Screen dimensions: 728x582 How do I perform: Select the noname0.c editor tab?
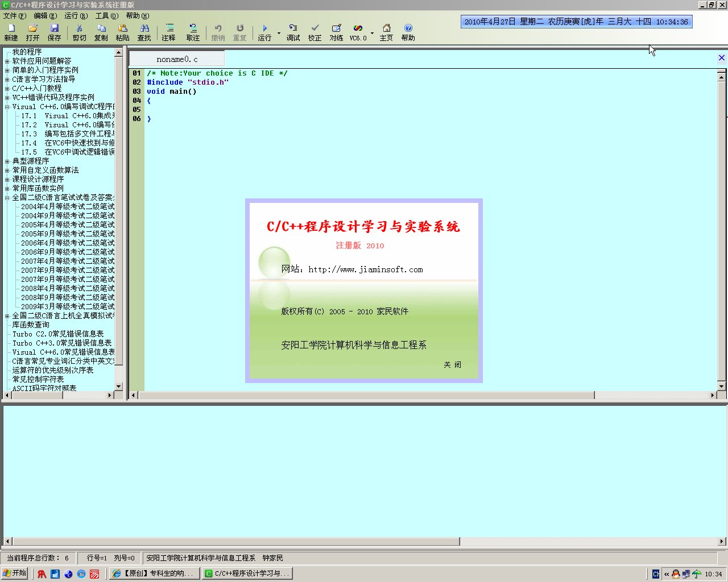[x=177, y=59]
